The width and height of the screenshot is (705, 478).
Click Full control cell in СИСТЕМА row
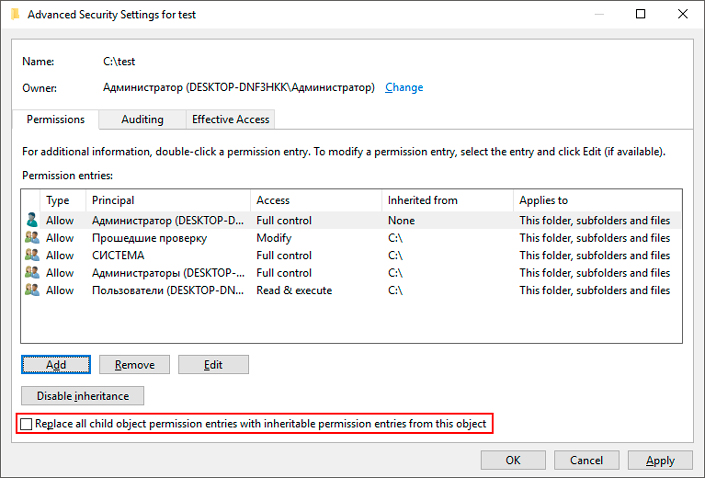284,255
